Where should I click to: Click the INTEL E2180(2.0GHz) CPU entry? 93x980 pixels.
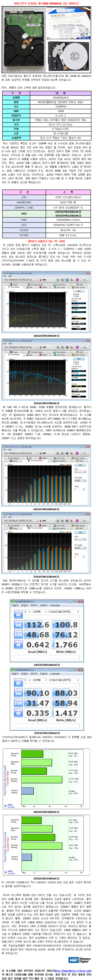[68, 197]
